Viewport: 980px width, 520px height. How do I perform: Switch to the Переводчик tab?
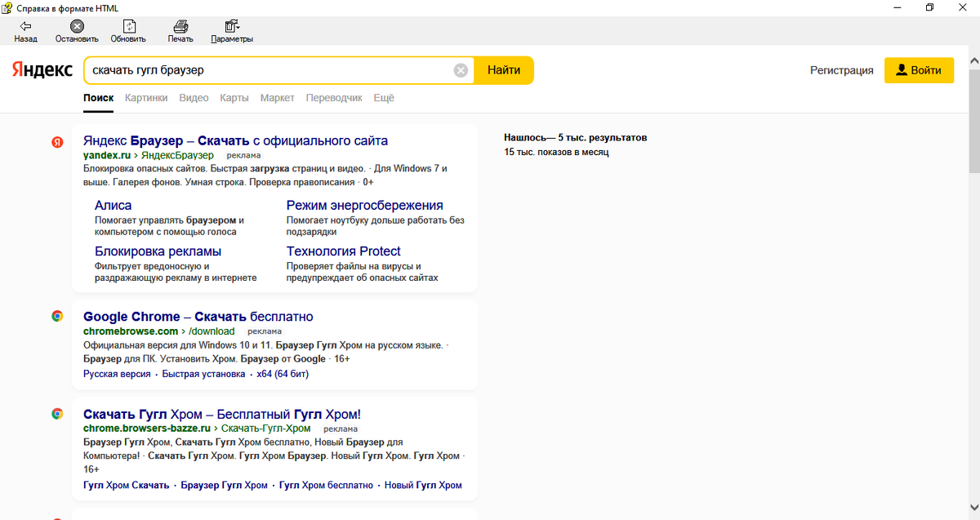tap(334, 98)
